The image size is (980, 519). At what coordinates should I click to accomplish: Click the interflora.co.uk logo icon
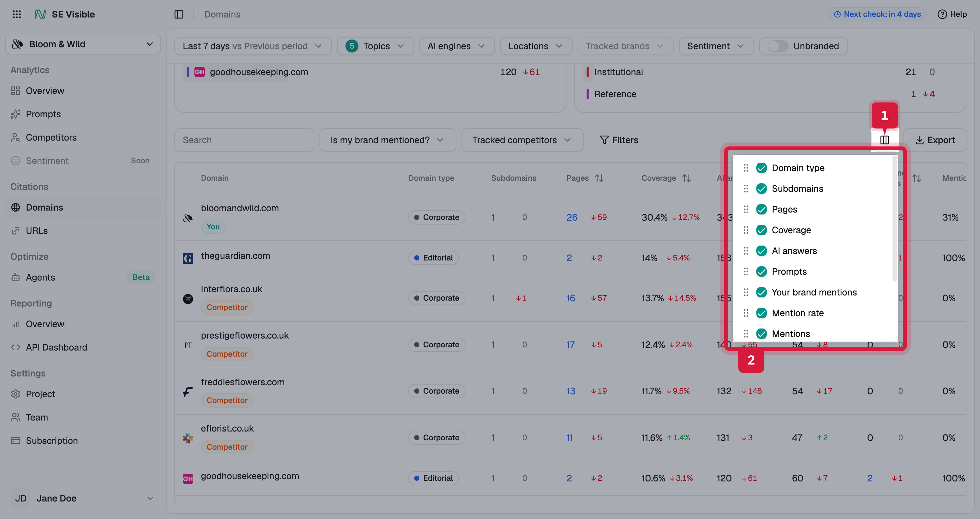188,299
